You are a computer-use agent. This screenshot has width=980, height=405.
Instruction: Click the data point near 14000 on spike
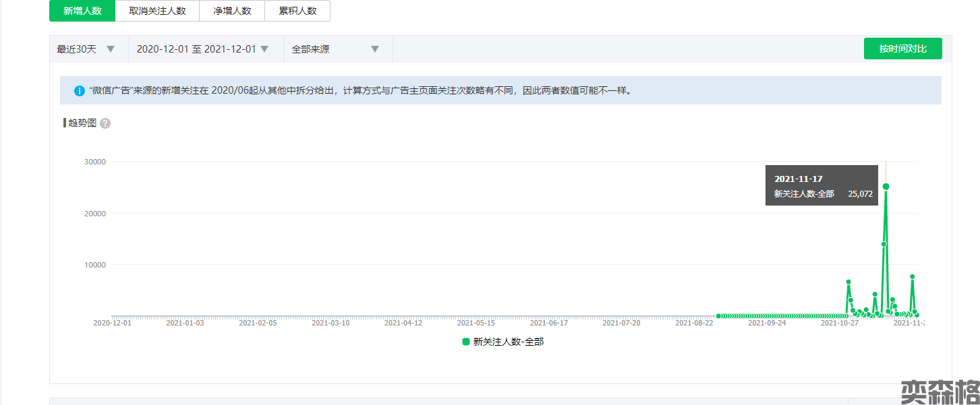click(884, 244)
